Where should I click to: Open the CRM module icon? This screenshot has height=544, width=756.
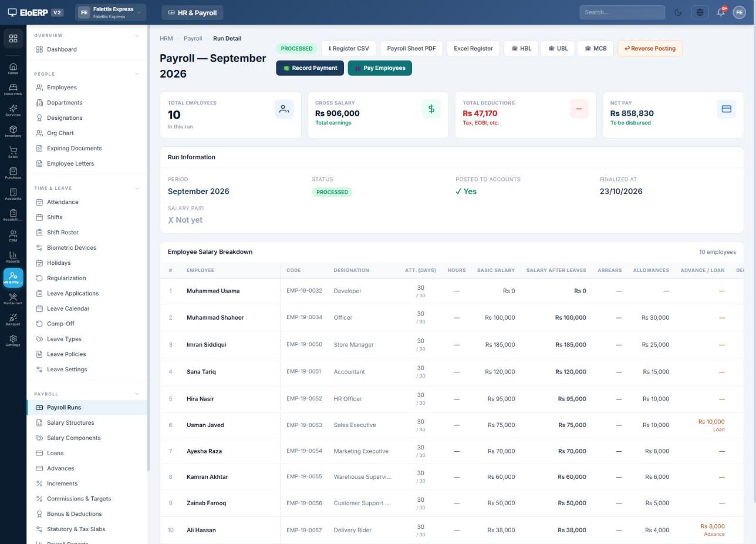(x=13, y=236)
